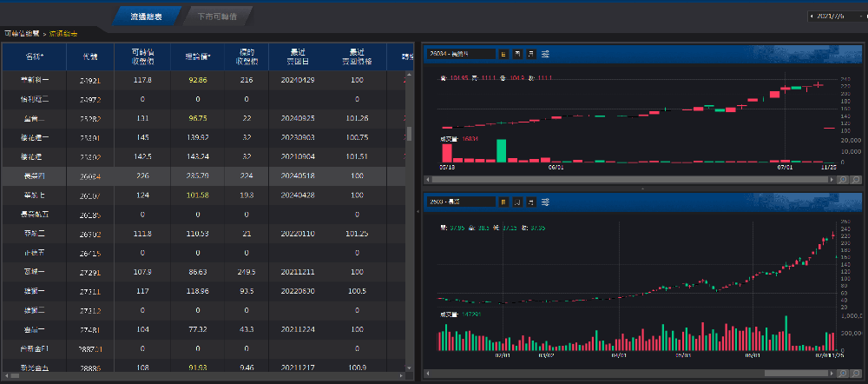Sort by the 標的收盤價 column header
Image resolution: width=868 pixels, height=384 pixels.
247,56
